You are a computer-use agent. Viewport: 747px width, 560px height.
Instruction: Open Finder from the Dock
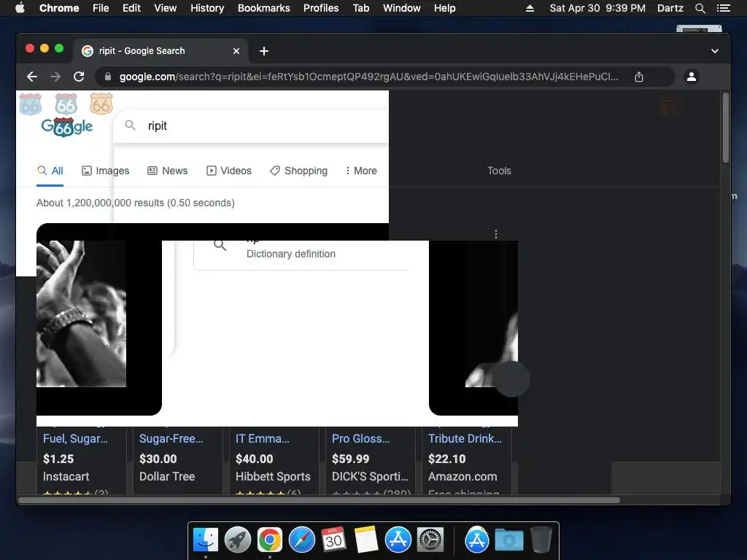pyautogui.click(x=206, y=540)
